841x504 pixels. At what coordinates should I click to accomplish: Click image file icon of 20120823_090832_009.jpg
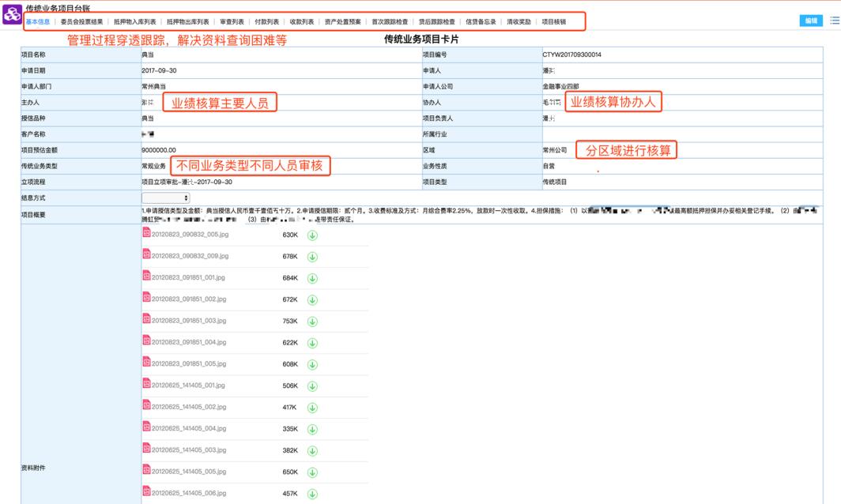coord(146,254)
